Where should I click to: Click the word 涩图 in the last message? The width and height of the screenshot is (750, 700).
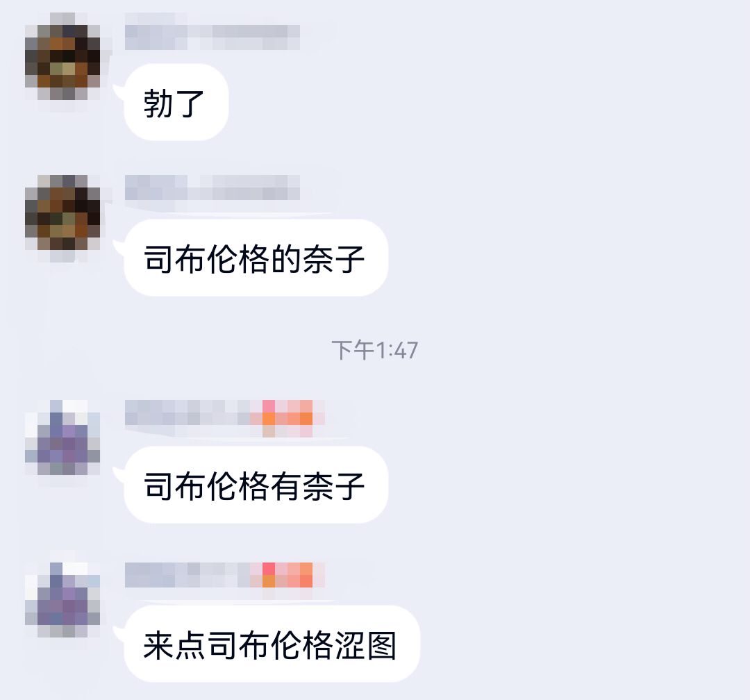[366, 645]
